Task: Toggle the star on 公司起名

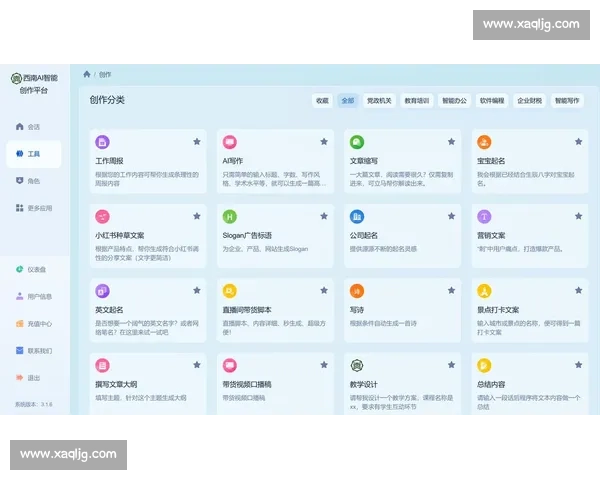Action: coord(452,216)
